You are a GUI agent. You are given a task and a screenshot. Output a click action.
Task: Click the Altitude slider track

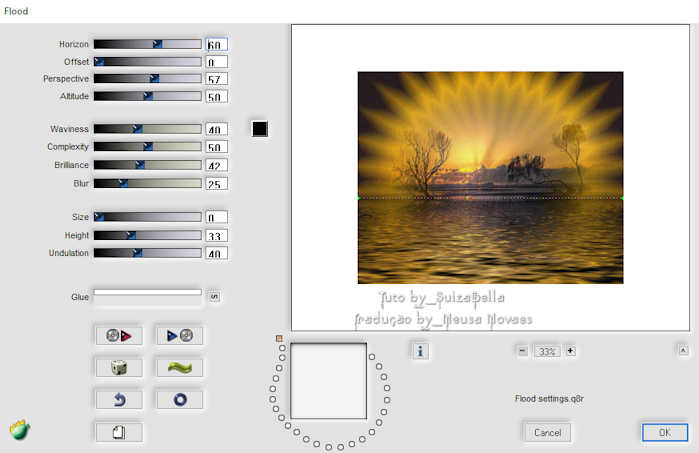[148, 96]
